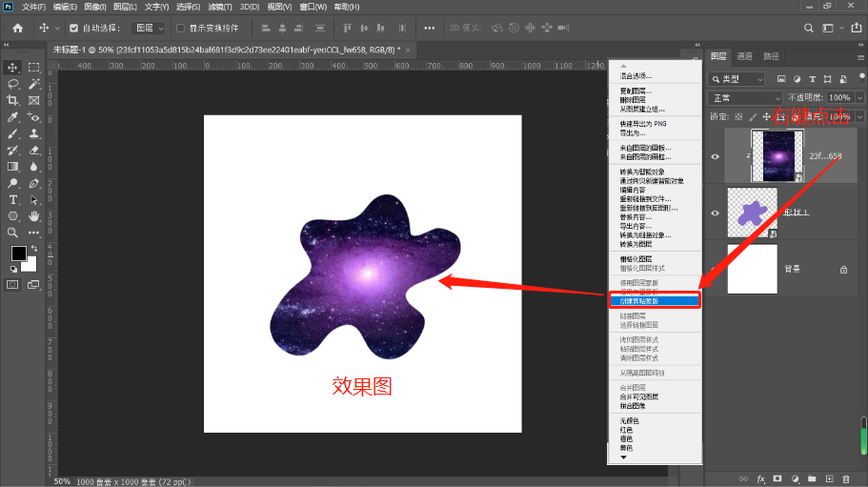This screenshot has width=868, height=487.
Task: Click the layer style fx icon
Action: (761, 478)
